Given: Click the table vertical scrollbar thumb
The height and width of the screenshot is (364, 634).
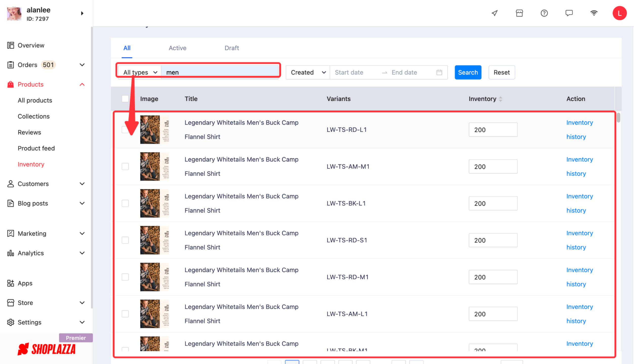Looking at the screenshot, I should coord(618,118).
